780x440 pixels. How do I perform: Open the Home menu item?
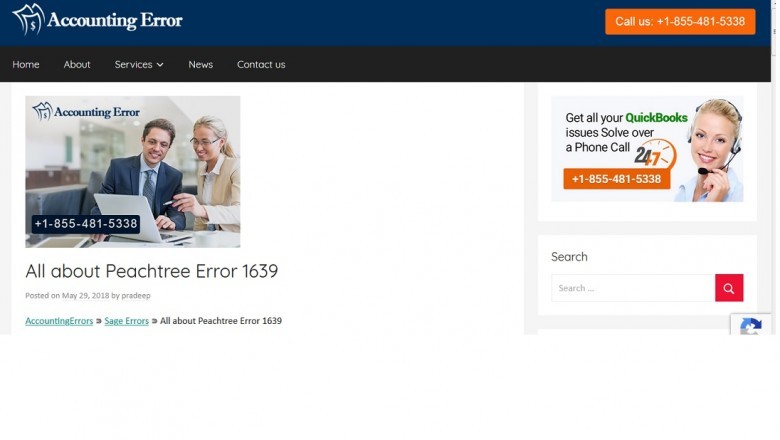tap(26, 65)
